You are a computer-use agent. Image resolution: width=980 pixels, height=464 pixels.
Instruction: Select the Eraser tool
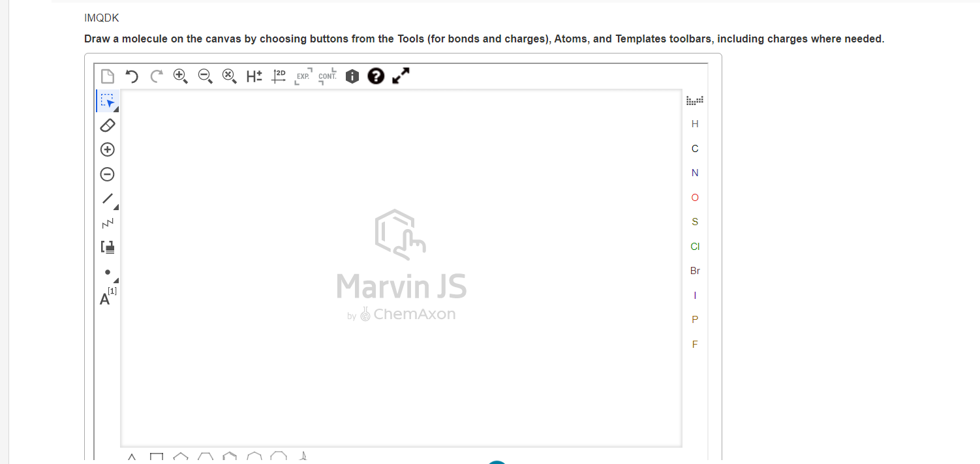click(x=107, y=125)
